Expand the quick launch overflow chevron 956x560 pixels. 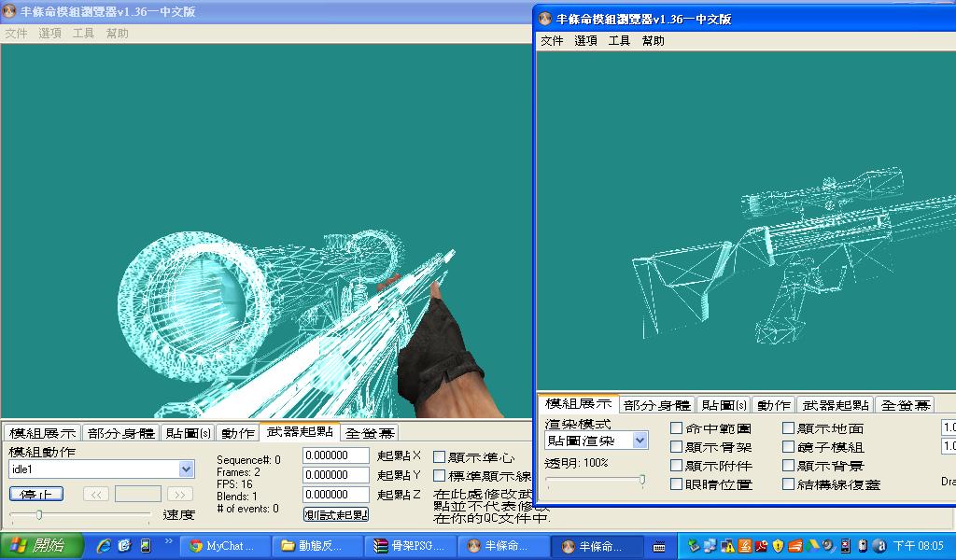[168, 541]
